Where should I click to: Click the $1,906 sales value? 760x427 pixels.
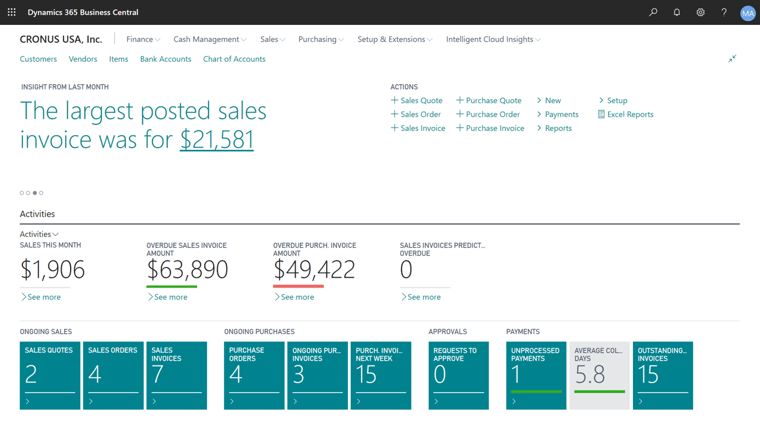coord(52,269)
